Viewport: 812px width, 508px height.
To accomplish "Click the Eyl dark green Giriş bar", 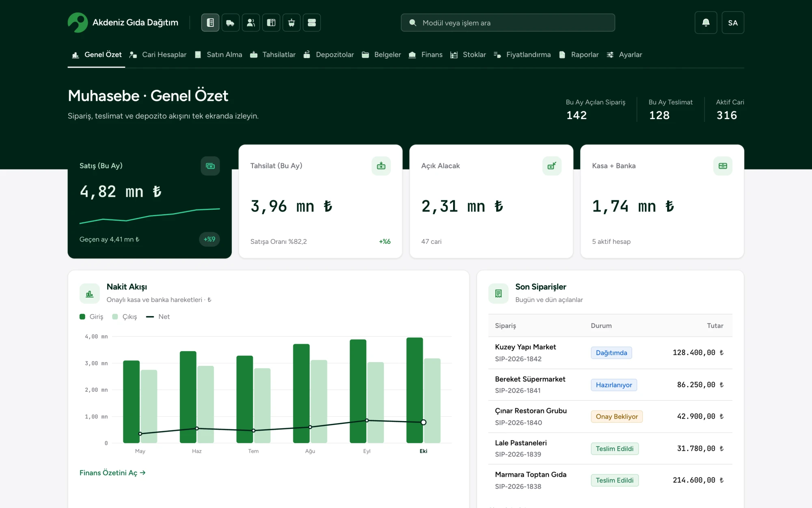I will (x=358, y=391).
